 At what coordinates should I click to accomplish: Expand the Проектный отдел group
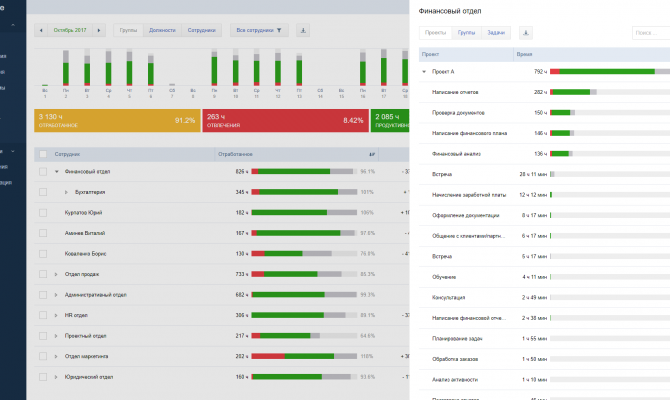coord(56,336)
